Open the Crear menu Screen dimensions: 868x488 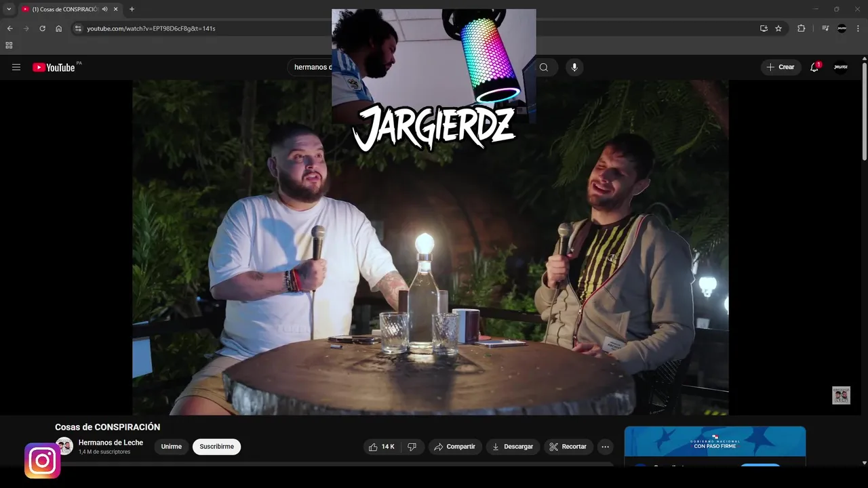coord(781,67)
